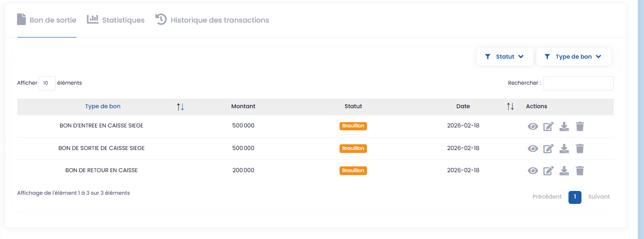View BON D'ENTREE EN CAISSE SIEGE details (eye icon)
644x239 pixels.
pos(532,126)
